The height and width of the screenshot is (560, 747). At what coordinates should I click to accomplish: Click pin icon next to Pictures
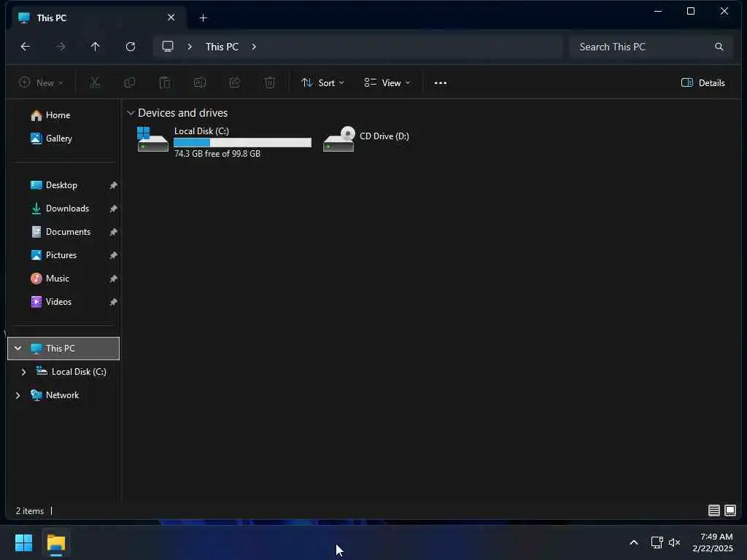click(113, 255)
